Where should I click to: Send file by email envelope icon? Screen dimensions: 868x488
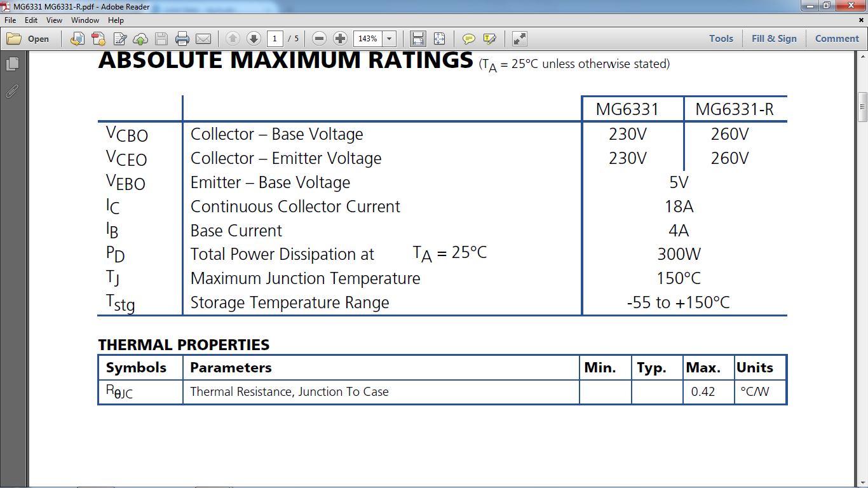(x=203, y=39)
